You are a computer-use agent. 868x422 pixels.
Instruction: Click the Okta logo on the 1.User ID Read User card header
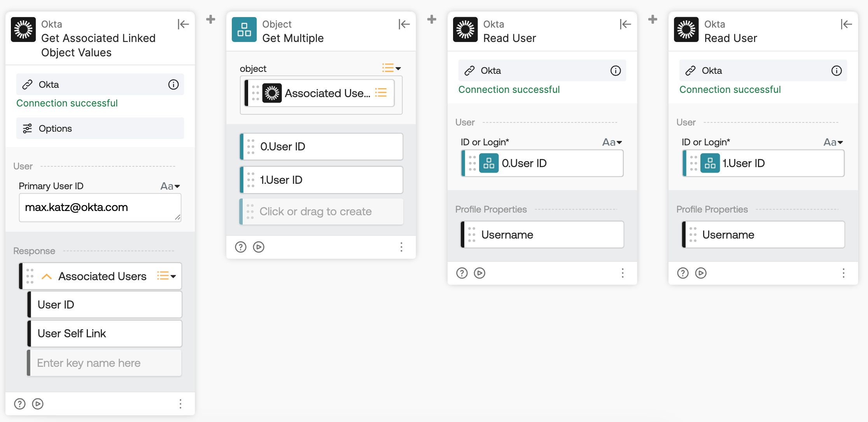coord(686,29)
